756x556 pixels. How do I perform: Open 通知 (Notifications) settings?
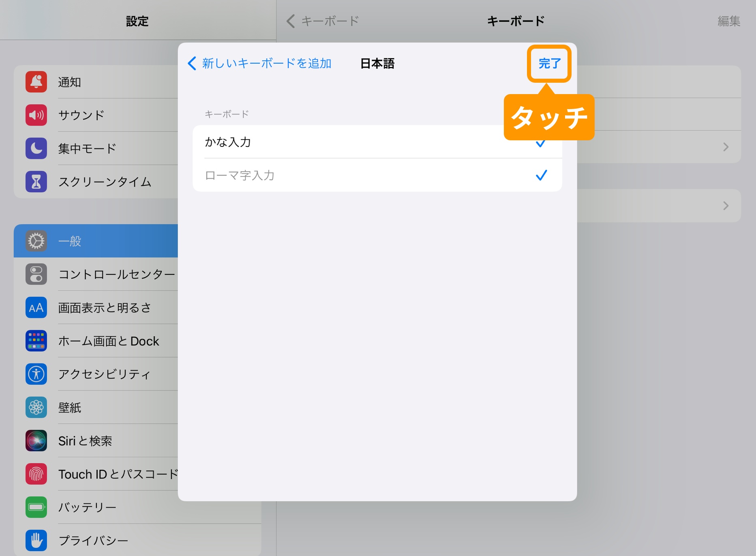[x=70, y=82]
